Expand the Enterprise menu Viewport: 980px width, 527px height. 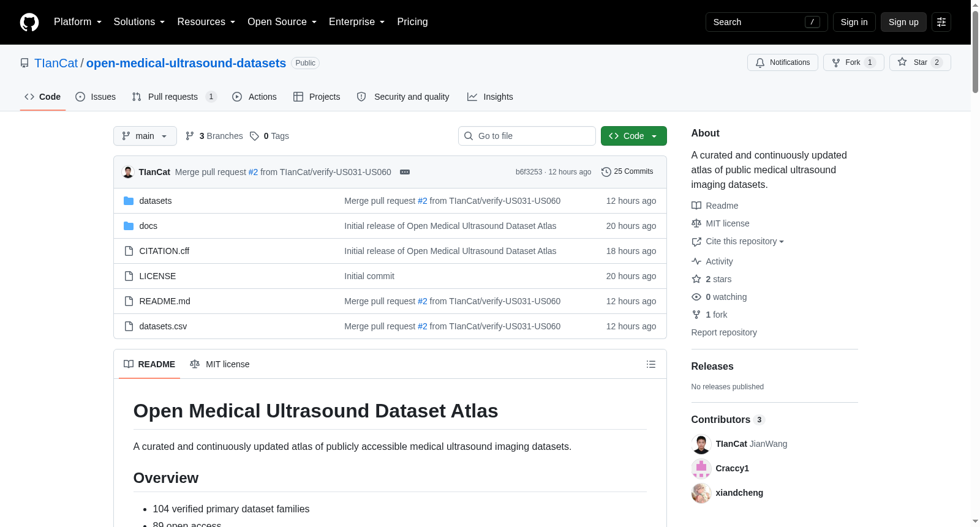click(357, 22)
